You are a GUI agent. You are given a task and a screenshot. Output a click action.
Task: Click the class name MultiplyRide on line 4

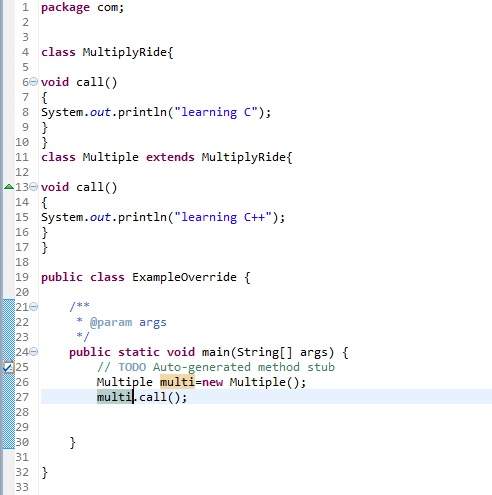(125, 52)
